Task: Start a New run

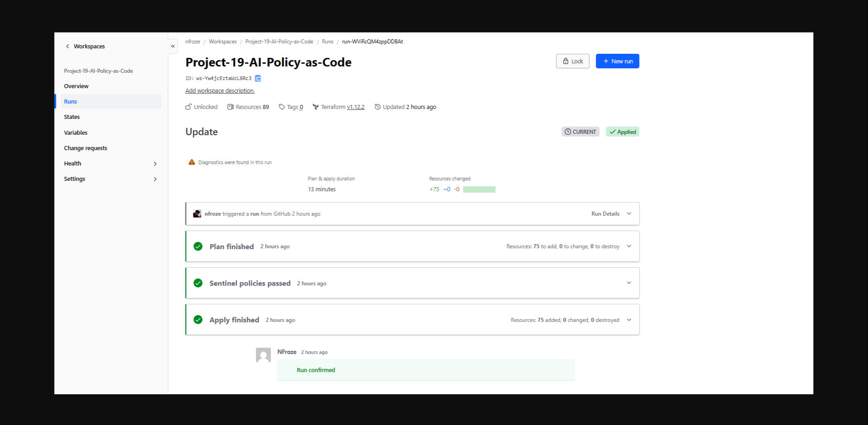Action: [617, 61]
